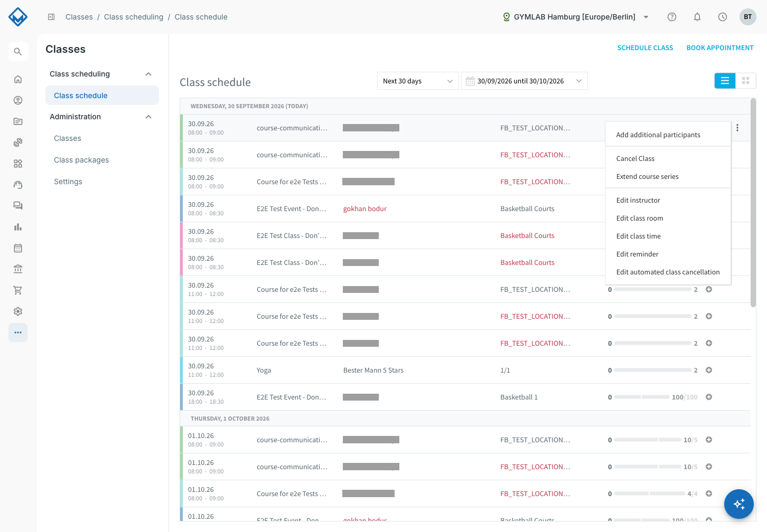Click the Classes breadcrumb link
767x532 pixels.
(x=79, y=17)
